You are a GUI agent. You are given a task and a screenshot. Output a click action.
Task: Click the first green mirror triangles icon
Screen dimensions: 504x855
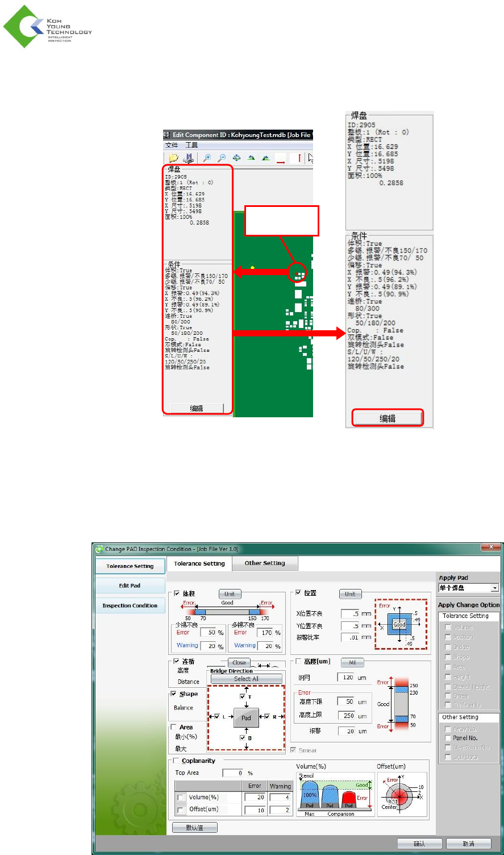[251, 159]
